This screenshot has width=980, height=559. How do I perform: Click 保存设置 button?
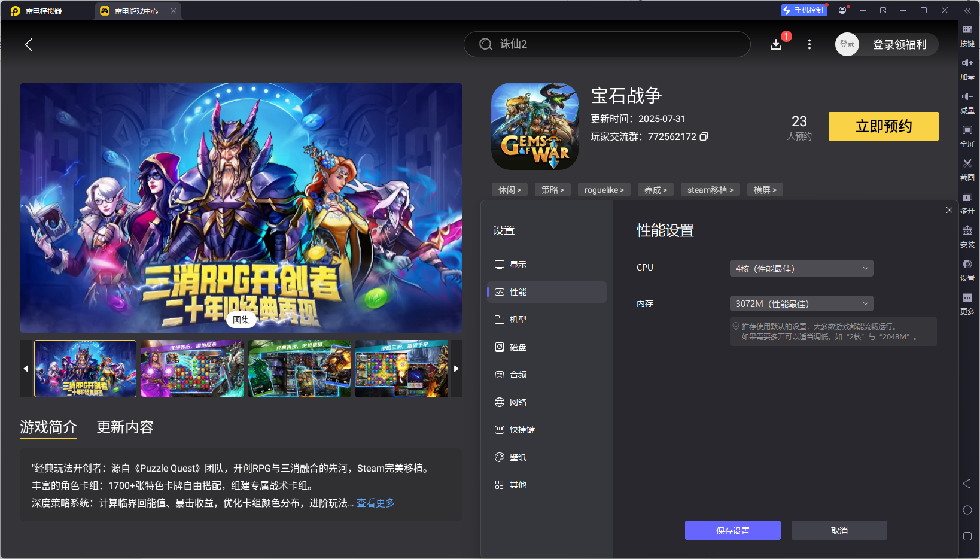coord(732,530)
